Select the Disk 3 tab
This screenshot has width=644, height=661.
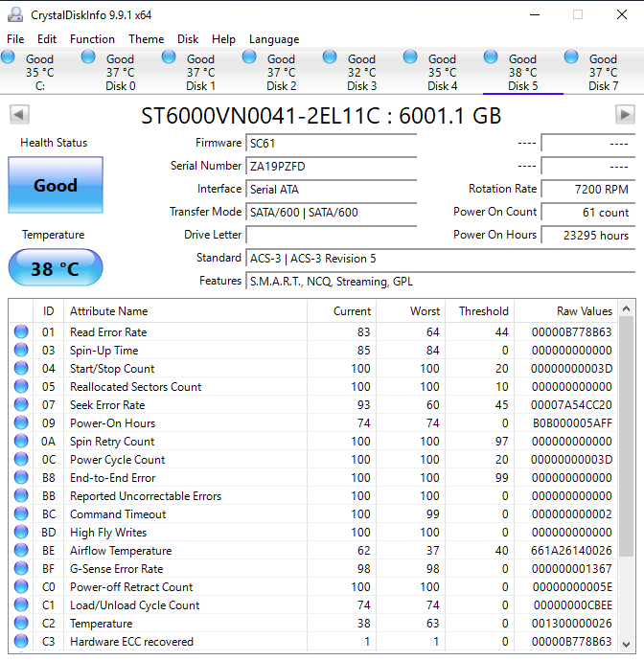[362, 72]
